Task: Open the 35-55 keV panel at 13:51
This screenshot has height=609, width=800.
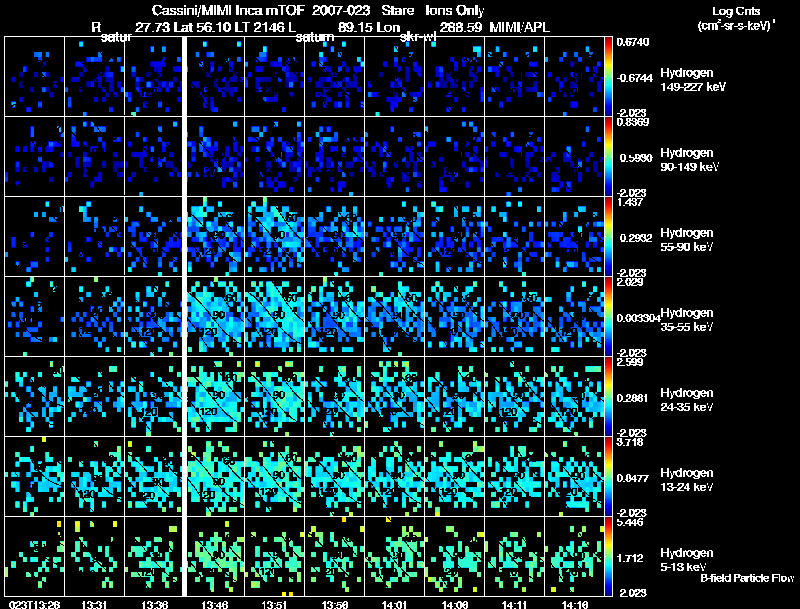Action: (x=274, y=316)
